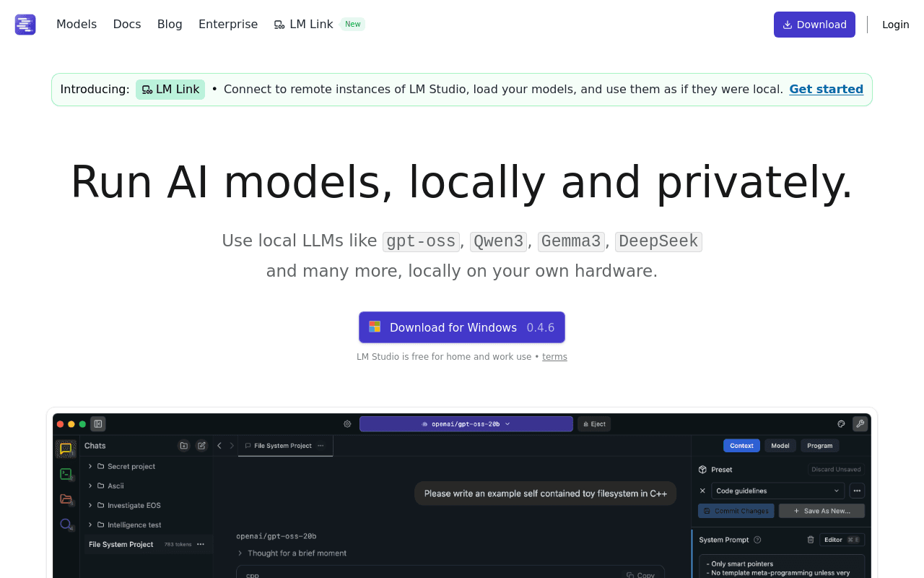
Task: Expand the Secret project folder
Action: (x=90, y=467)
